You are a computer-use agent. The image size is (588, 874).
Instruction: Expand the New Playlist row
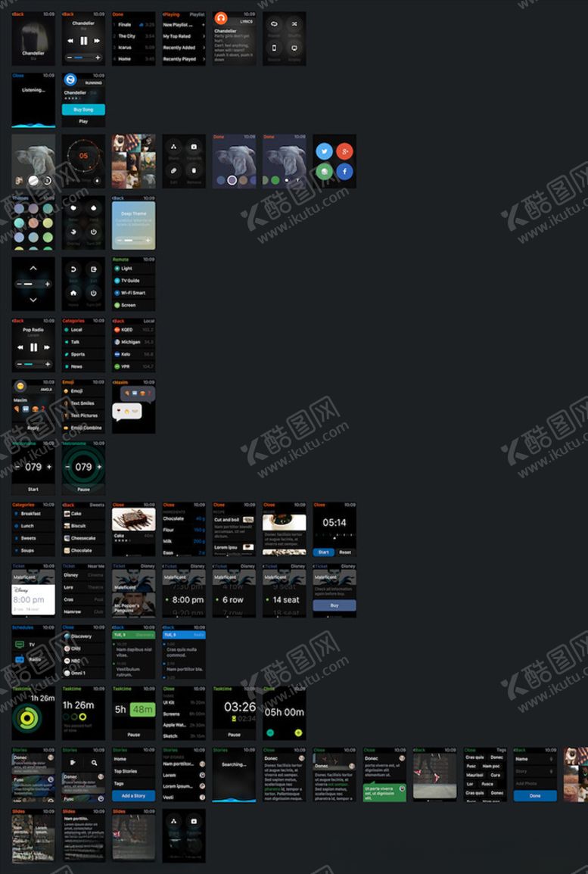click(183, 25)
